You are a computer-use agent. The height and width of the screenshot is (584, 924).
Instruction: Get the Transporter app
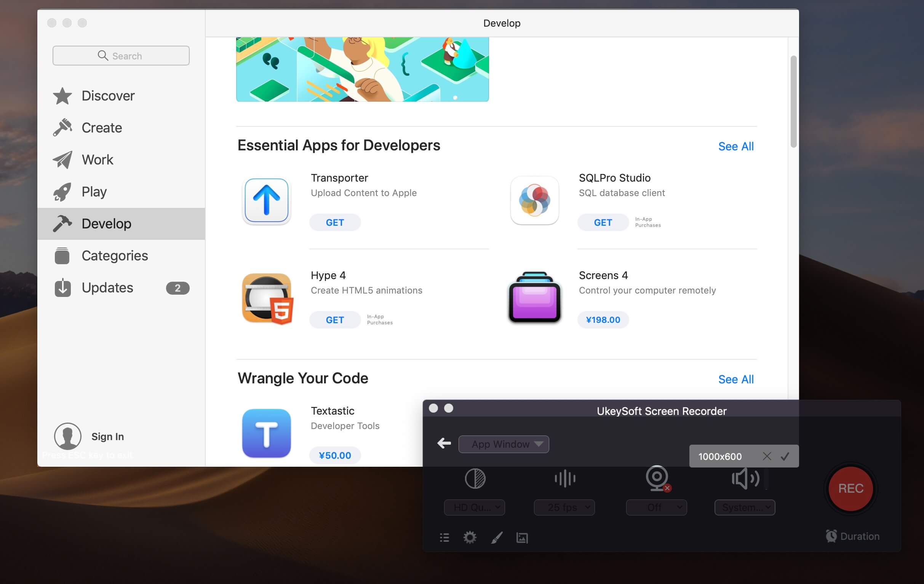pos(335,222)
